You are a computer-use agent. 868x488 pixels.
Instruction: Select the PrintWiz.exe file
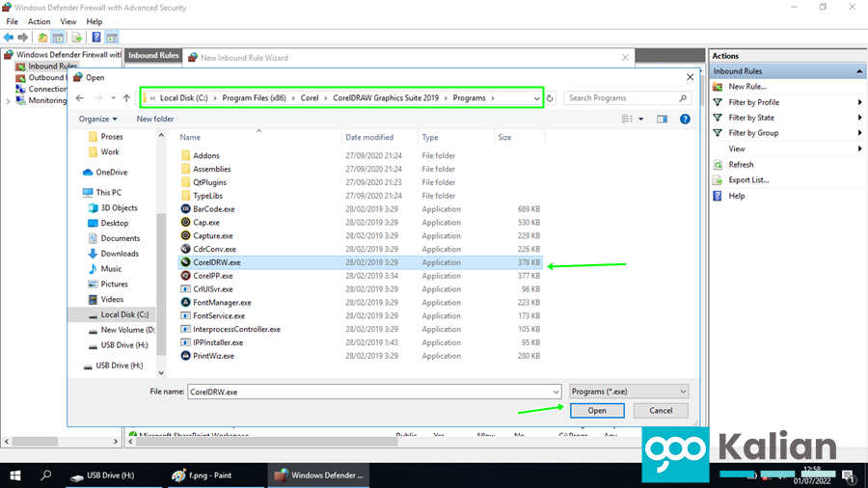pos(213,356)
